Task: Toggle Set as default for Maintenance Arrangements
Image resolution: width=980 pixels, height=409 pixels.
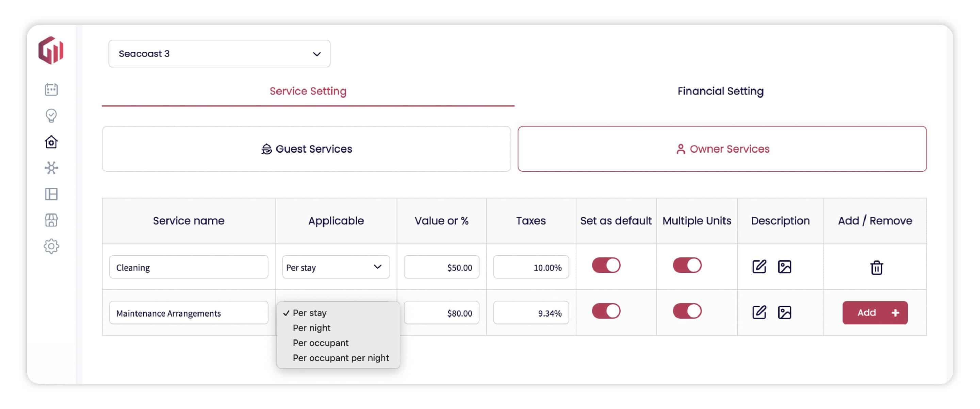Action: (x=606, y=310)
